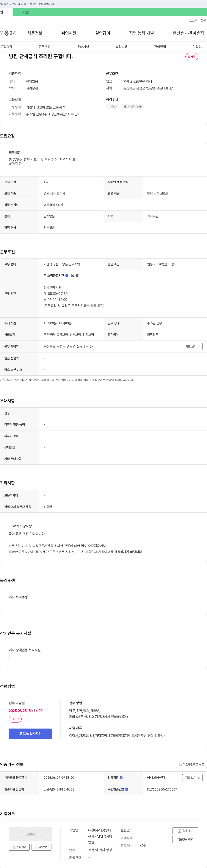Open the 출산휴가·육아휴직 menu
Image resolution: width=207 pixels, height=868 pixels.
(x=188, y=33)
